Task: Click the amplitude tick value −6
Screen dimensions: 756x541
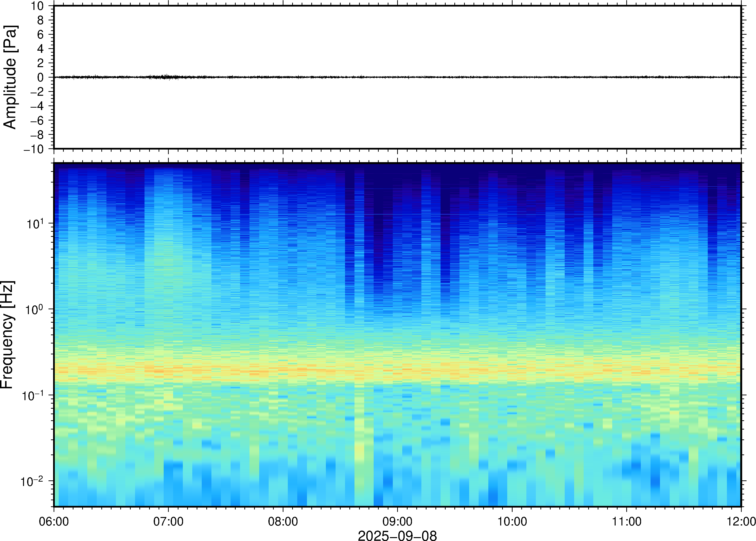Action: tap(37, 120)
